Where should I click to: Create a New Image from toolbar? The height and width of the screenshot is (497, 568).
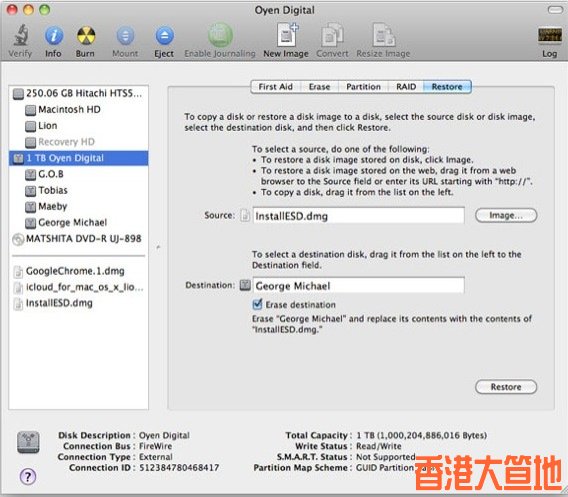287,34
